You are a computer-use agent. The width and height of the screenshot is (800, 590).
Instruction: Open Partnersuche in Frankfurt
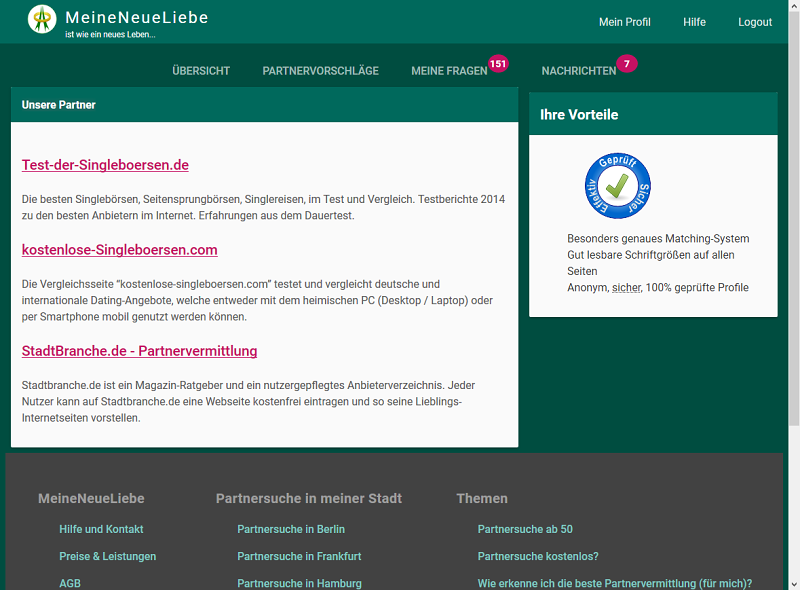pyautogui.click(x=299, y=556)
